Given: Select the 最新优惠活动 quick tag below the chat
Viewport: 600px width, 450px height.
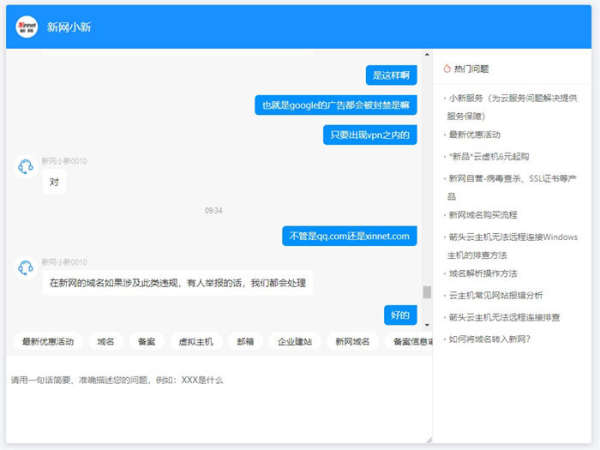Looking at the screenshot, I should [48, 341].
